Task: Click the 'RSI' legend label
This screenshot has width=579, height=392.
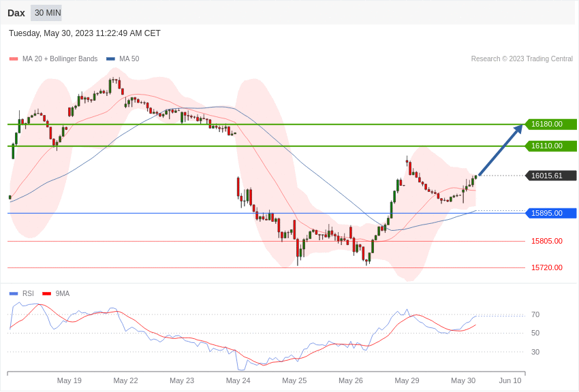Action: coord(28,293)
